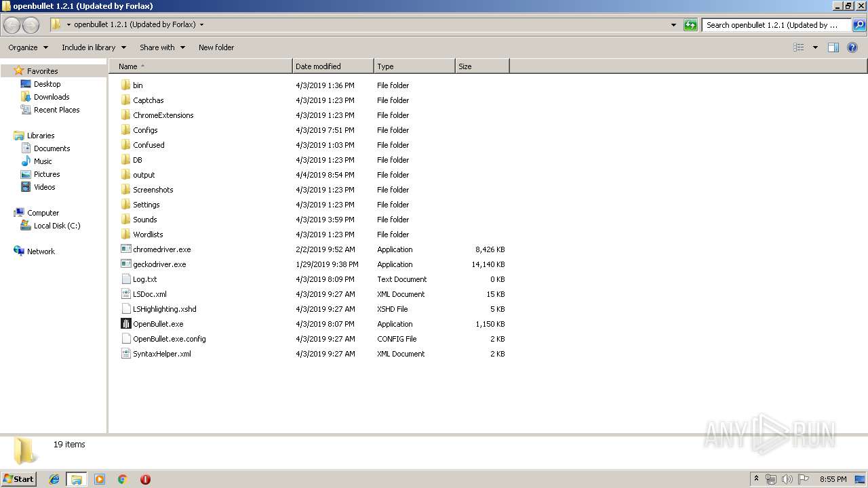Viewport: 868px width, 488px height.
Task: Open Libraries in the navigation pane
Action: (41, 136)
